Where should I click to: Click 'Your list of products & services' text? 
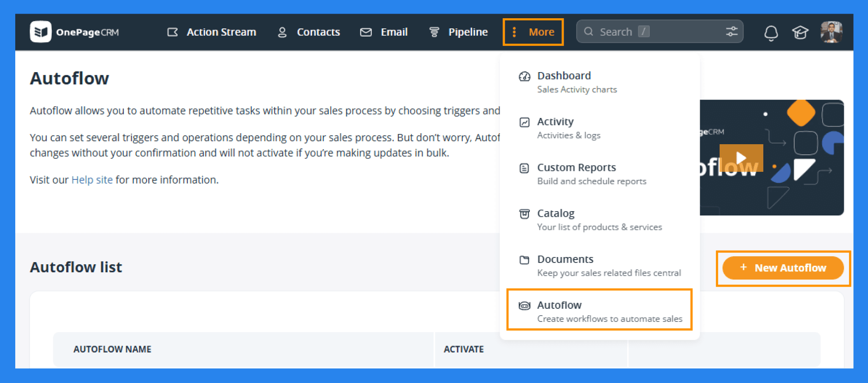[599, 227]
